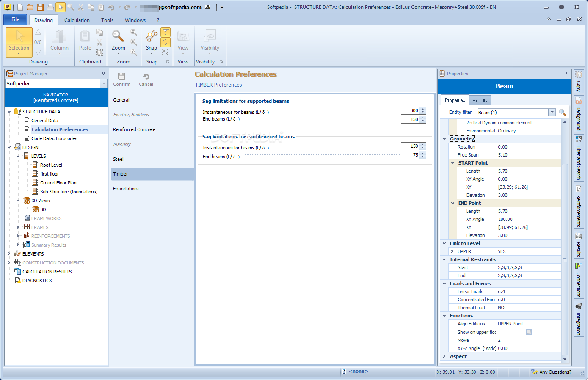Screen dimensions: 588x380
Task: Pin the Properties panel
Action: pos(567,73)
